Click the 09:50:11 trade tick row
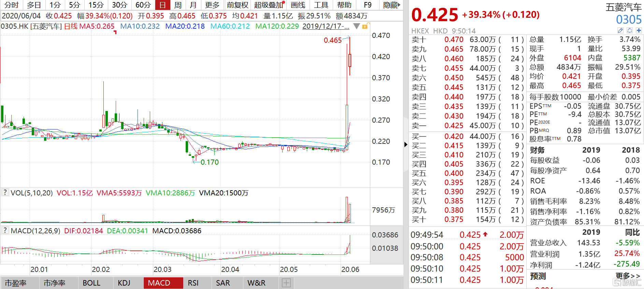This screenshot has width=644, height=289. tap(467, 280)
